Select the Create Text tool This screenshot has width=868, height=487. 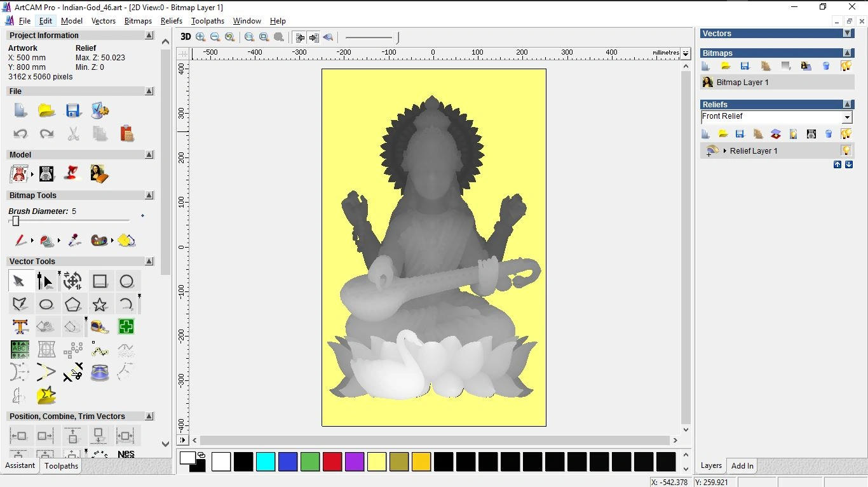[x=20, y=326]
